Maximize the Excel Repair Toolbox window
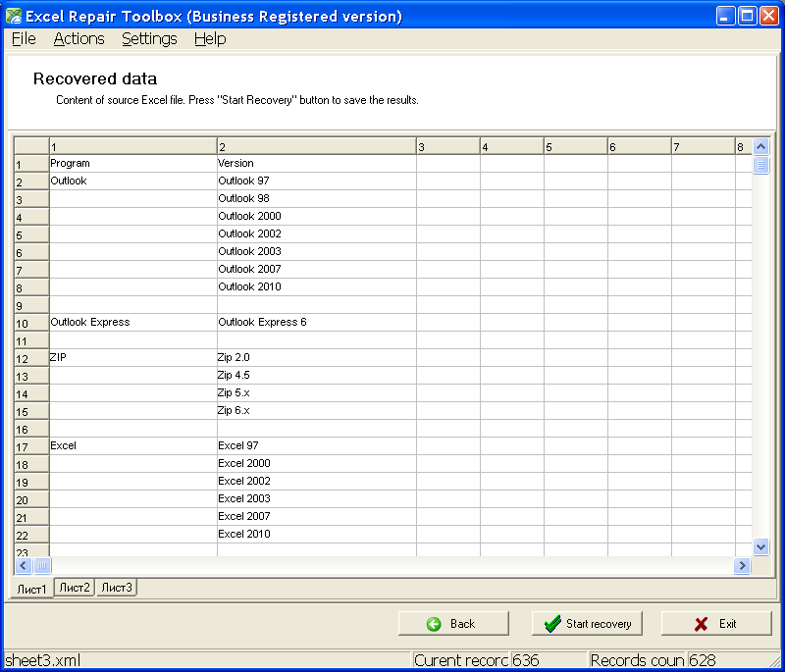785x672 pixels. [747, 16]
